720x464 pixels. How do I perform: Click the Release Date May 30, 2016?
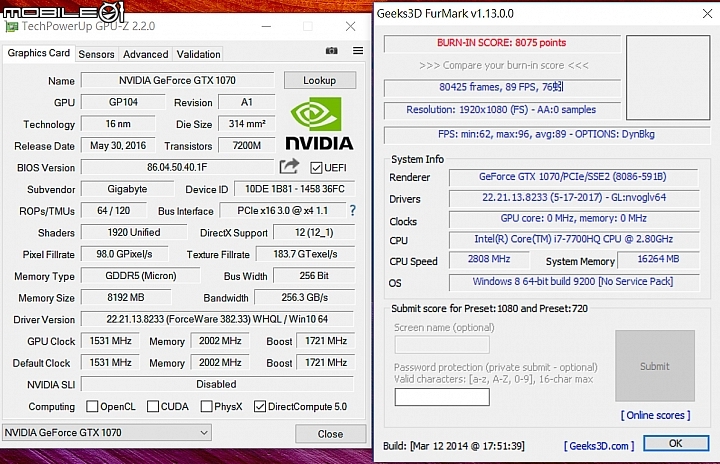coord(118,146)
